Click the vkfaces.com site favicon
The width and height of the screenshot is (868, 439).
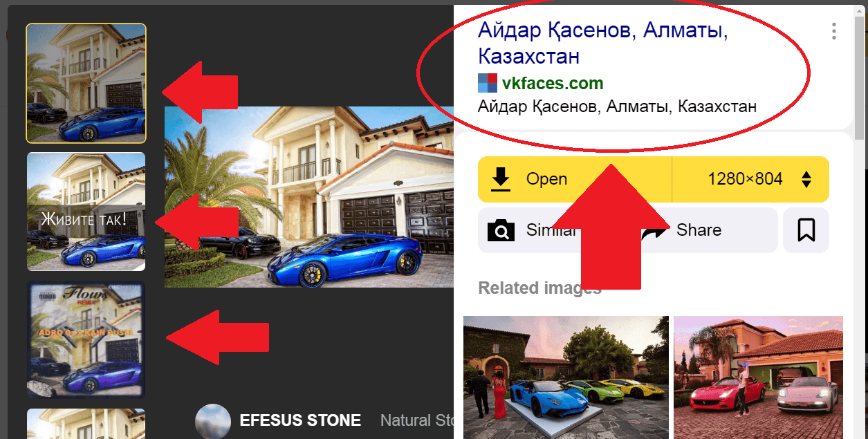pos(488,83)
